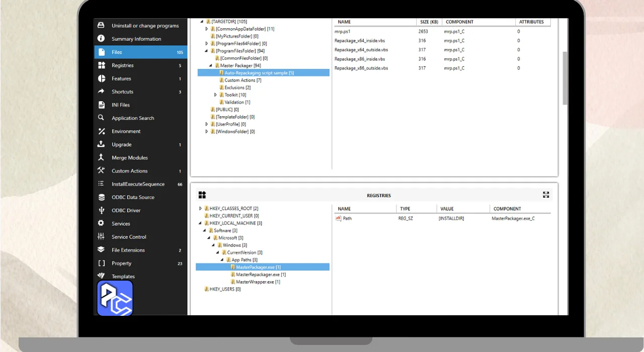The image size is (644, 352).
Task: Select the Custom Actions [7] folder
Action: [243, 80]
